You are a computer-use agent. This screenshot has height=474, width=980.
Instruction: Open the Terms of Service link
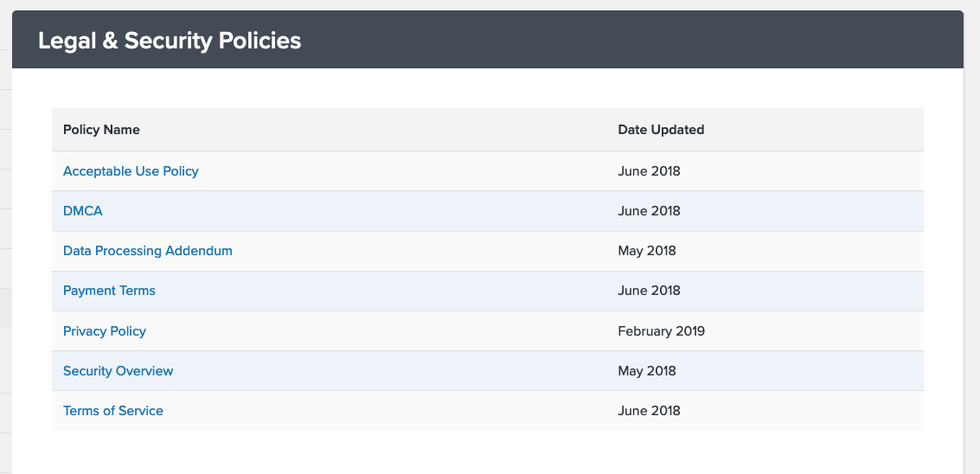pos(113,411)
